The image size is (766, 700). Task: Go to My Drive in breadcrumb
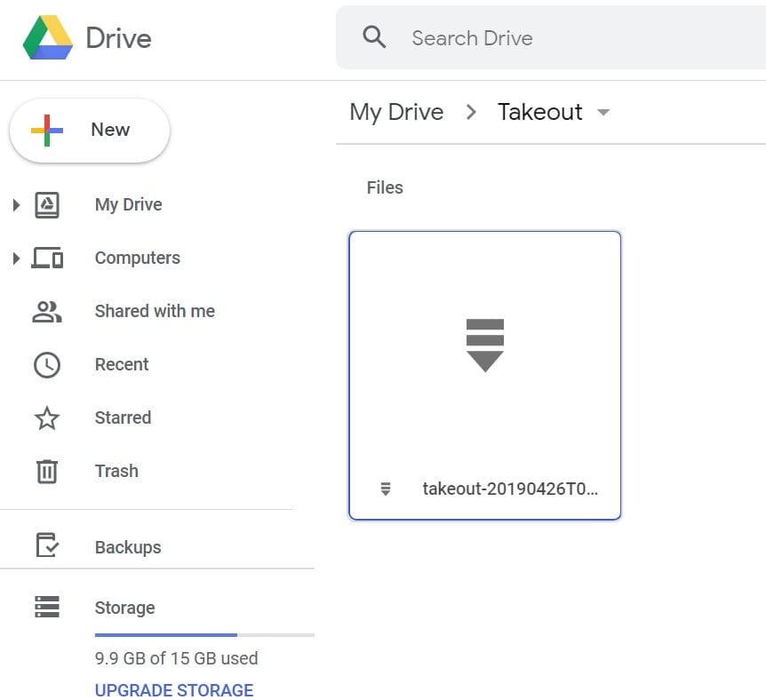[396, 112]
